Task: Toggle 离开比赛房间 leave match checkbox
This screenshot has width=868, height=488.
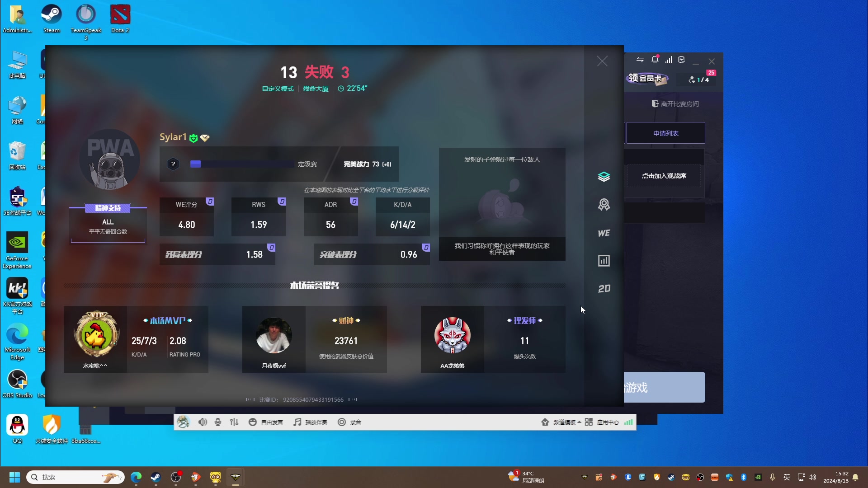Action: tap(674, 103)
